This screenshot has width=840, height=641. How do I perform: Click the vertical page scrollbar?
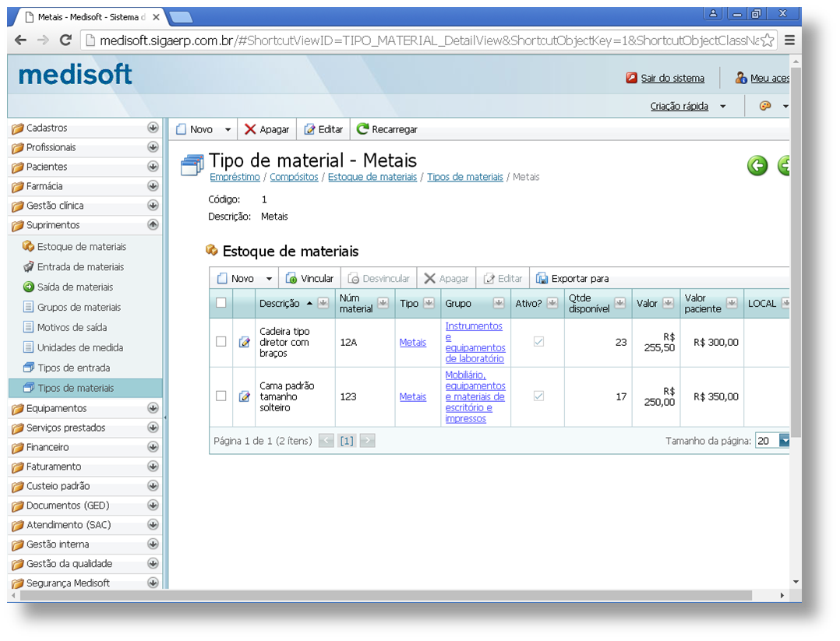tap(796, 252)
